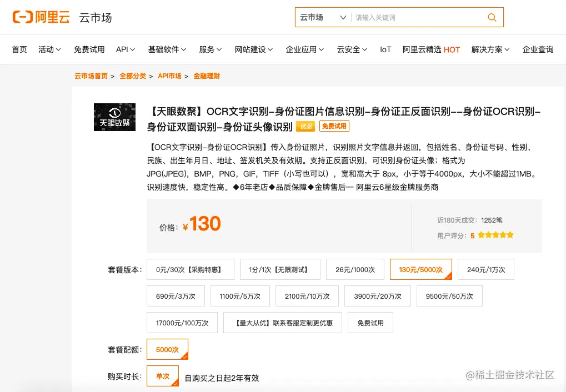Expand the 云安全 menu
566x392 pixels.
click(352, 49)
